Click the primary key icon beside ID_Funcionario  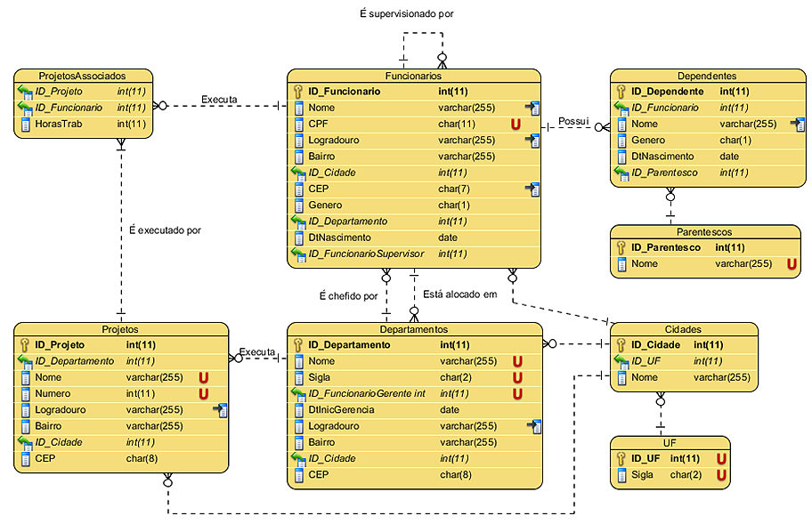click(x=298, y=92)
